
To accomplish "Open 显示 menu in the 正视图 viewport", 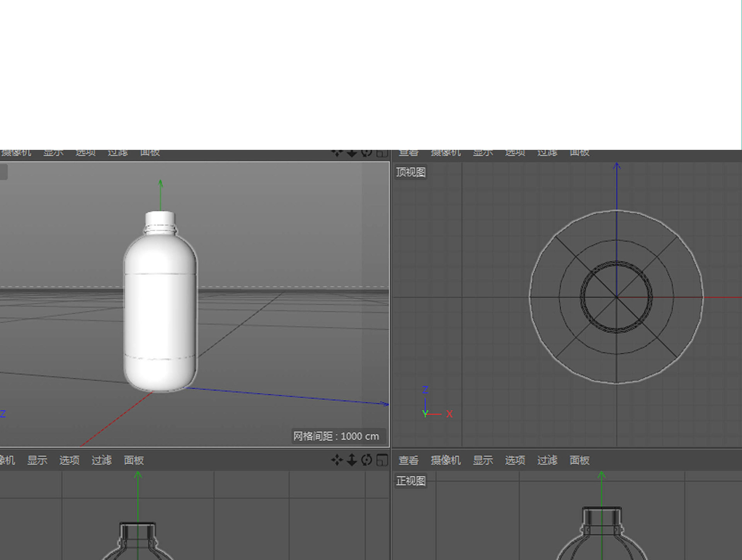I will (483, 460).
